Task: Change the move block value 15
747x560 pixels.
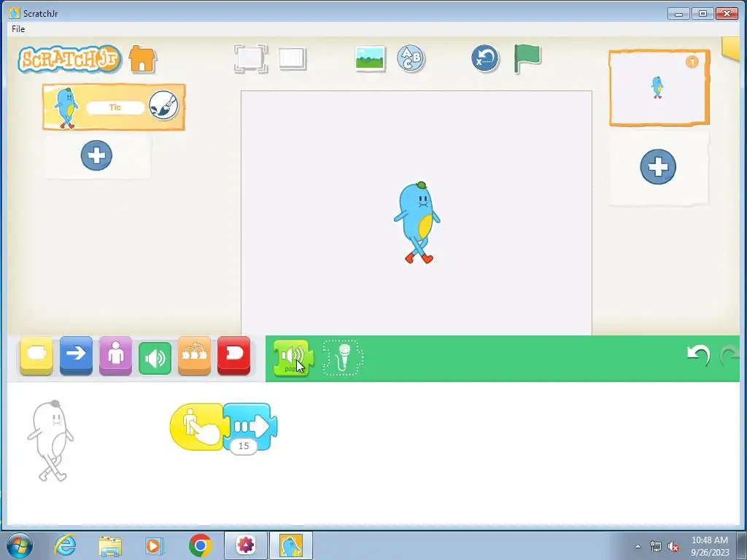Action: 244,446
